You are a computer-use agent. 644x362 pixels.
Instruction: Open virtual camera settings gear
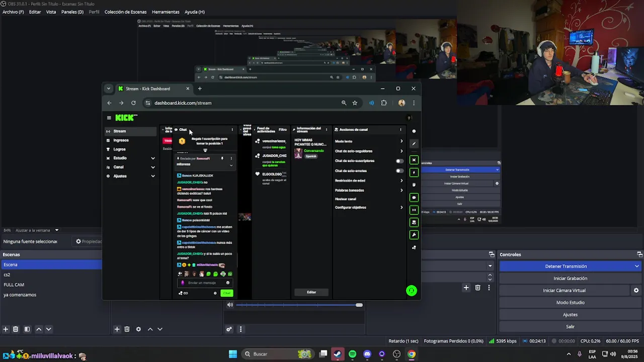pos(636,291)
